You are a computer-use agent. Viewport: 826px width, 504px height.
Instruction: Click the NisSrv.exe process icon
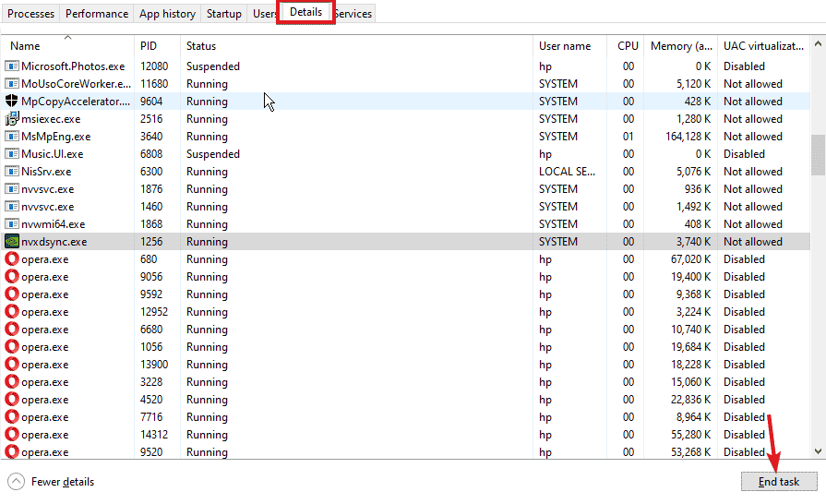pos(12,171)
